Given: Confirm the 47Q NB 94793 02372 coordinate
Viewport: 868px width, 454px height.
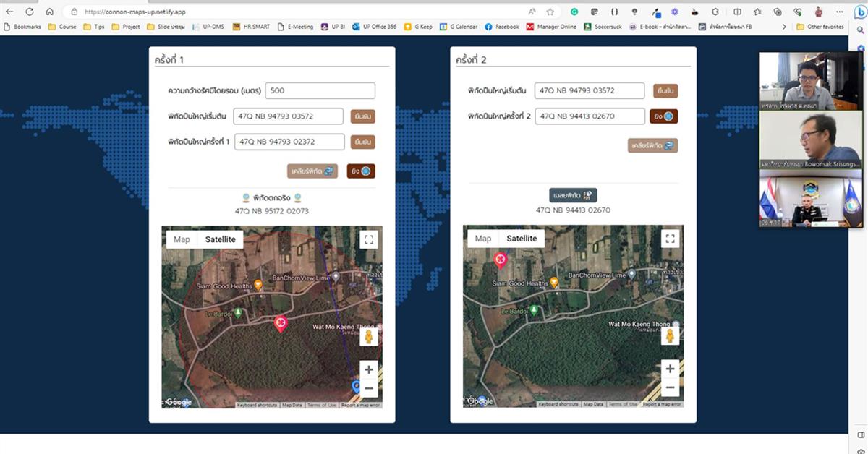Looking at the screenshot, I should point(363,142).
